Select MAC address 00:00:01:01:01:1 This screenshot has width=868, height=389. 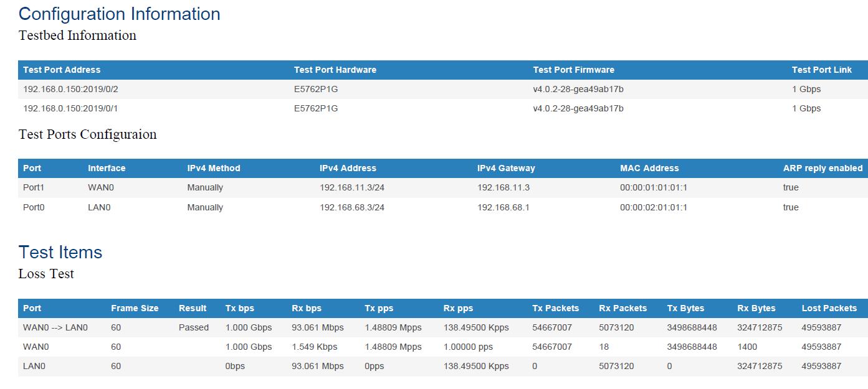(654, 187)
